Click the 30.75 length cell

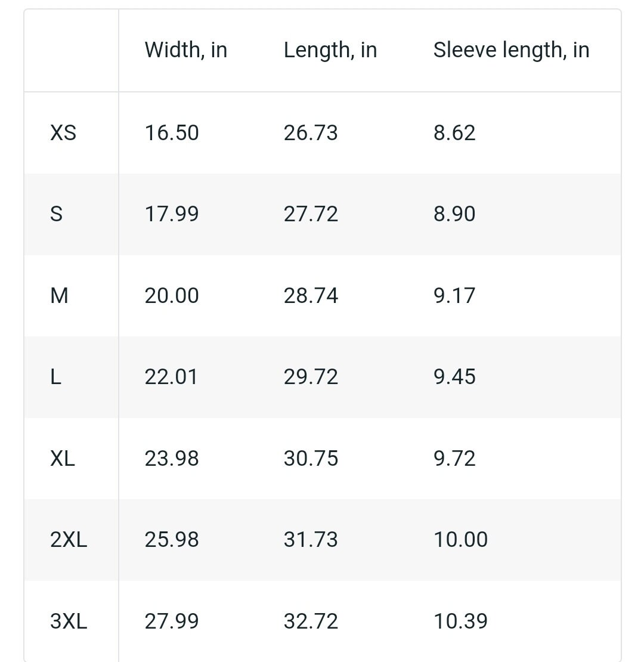[311, 459]
